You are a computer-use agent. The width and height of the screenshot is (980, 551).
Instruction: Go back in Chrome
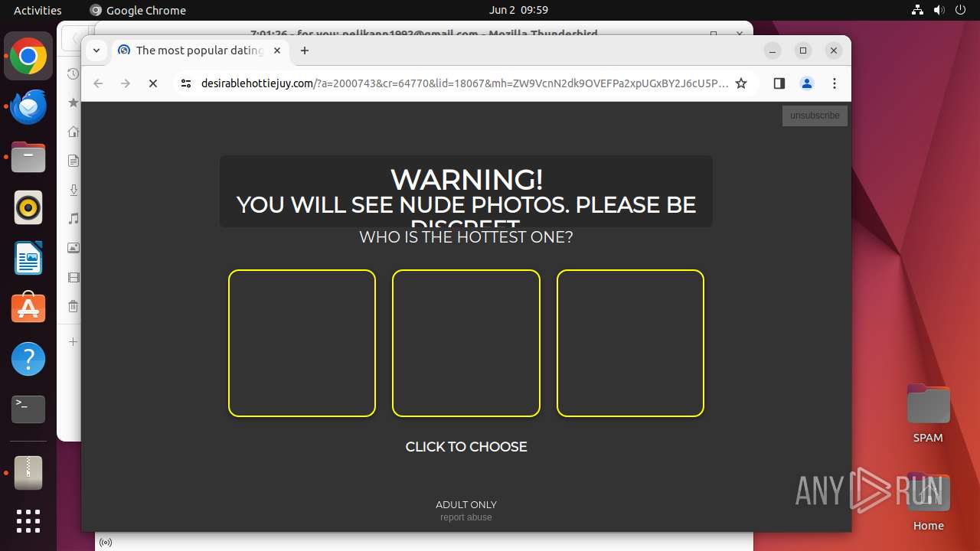[x=98, y=83]
